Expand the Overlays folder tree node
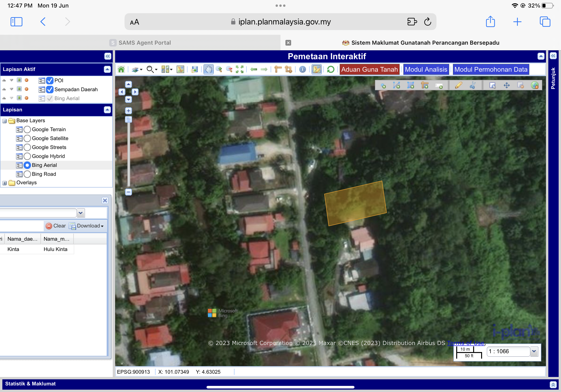 point(5,183)
